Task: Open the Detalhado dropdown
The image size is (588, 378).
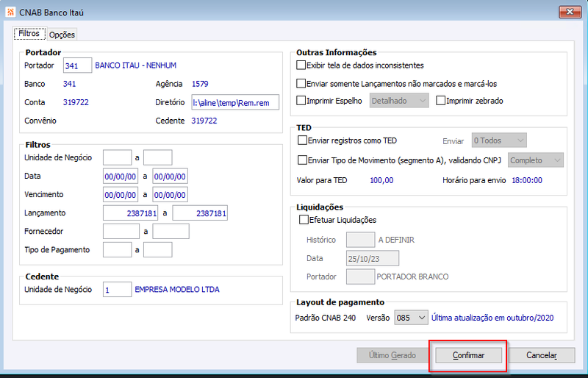Action: (399, 101)
